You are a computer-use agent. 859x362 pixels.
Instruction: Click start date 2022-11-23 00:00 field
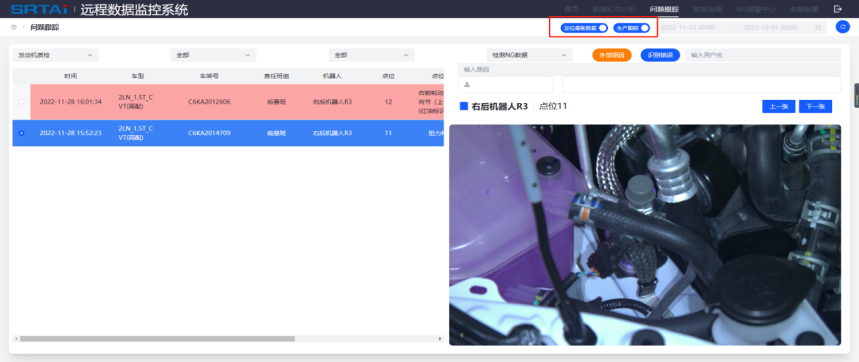pos(688,27)
